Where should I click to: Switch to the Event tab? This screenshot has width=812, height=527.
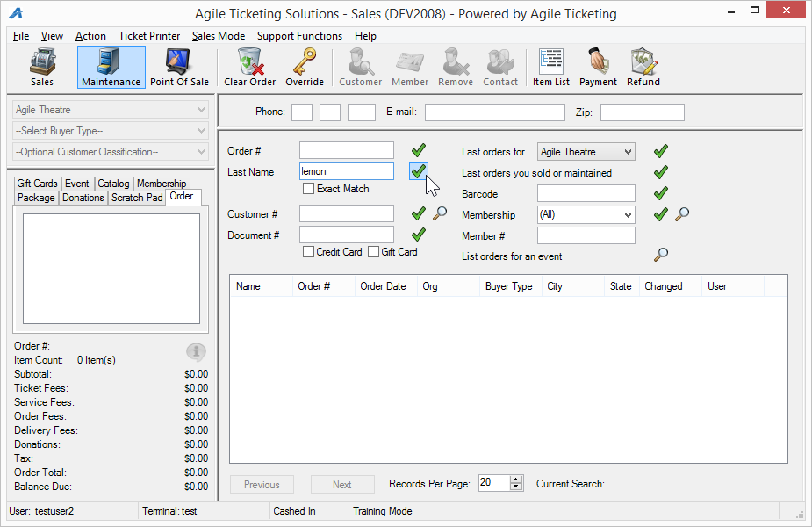(x=77, y=184)
